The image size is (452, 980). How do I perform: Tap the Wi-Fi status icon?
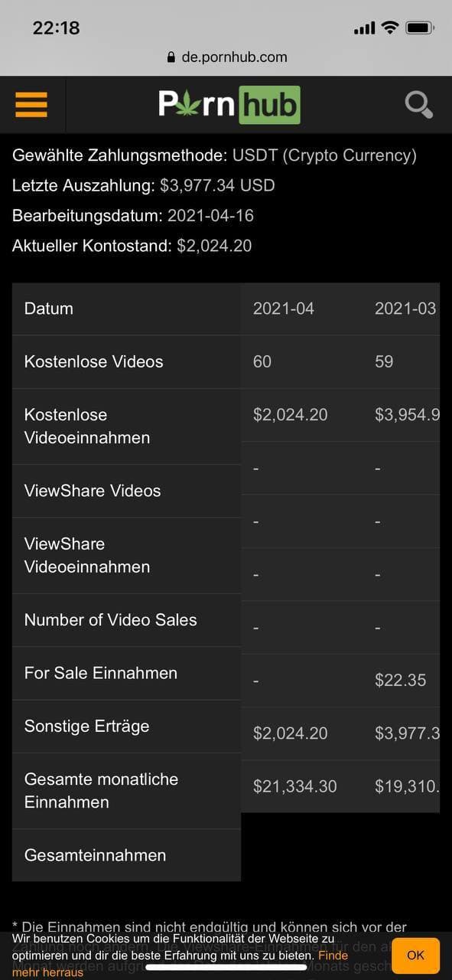(390, 28)
